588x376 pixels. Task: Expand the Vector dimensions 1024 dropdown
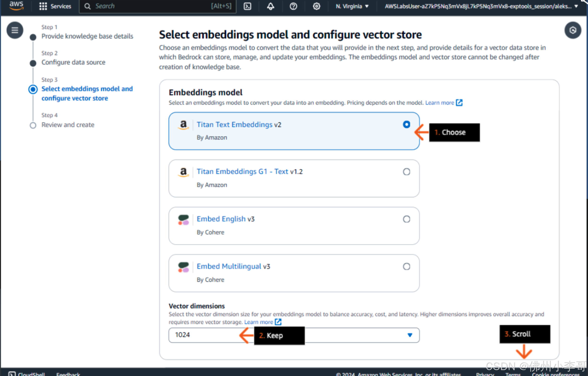tap(294, 335)
